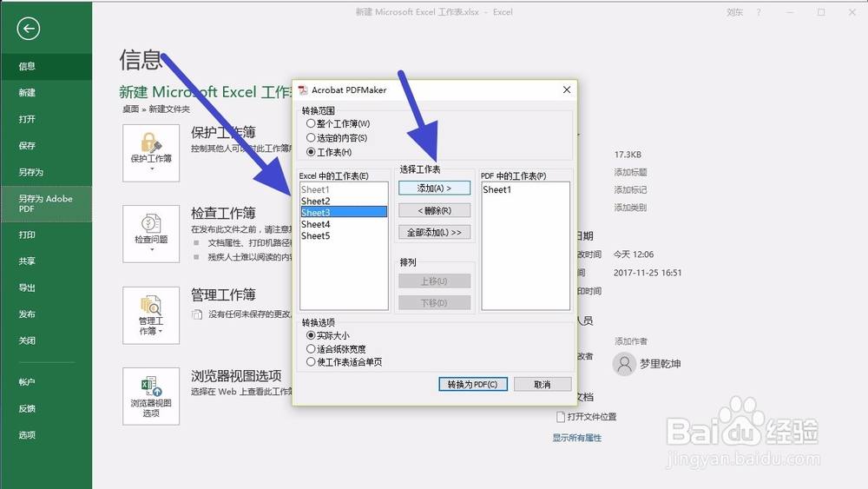Choose 另存为 Adobe PDF menu item
868x489 pixels.
(47, 204)
